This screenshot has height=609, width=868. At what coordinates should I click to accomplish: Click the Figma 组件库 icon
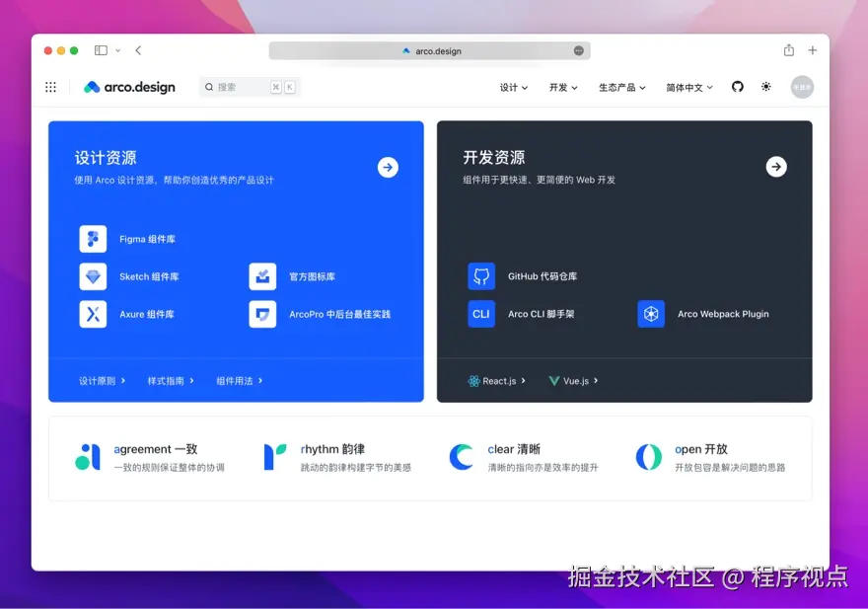(x=93, y=239)
